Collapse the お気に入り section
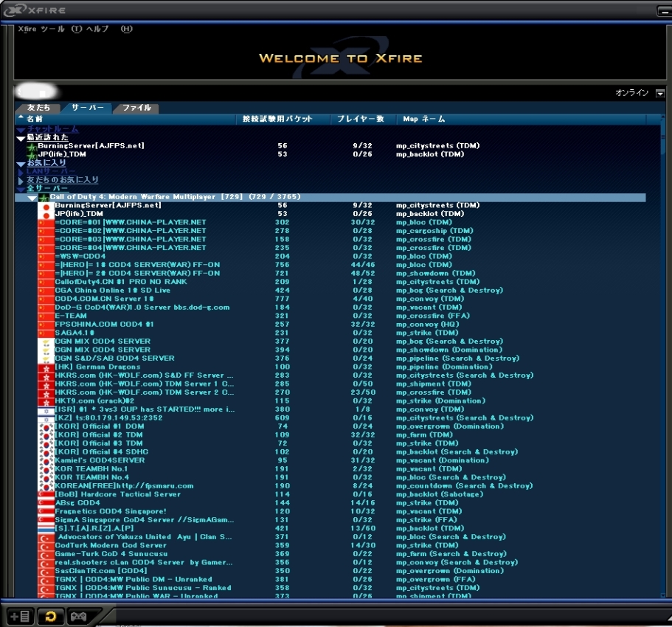Screen dimensions: 672x627 pos(21,164)
